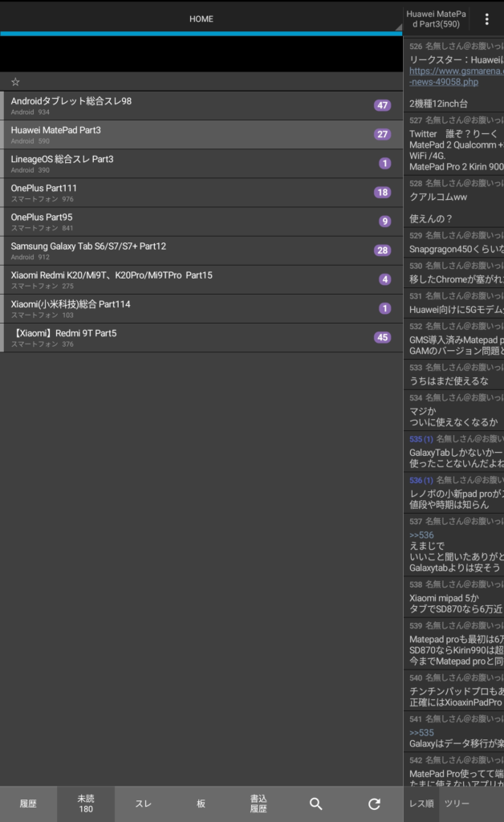Tap the search magnifier icon

pos(316,804)
